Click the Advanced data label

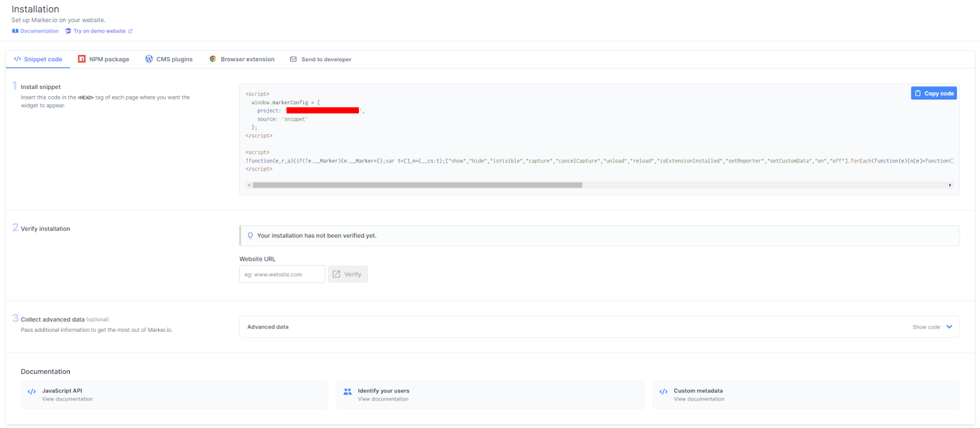(268, 327)
